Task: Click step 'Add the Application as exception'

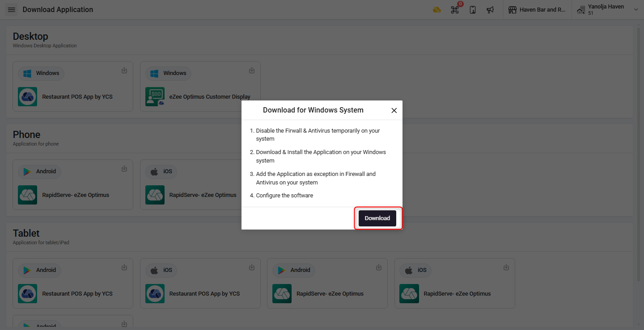Action: click(x=316, y=178)
